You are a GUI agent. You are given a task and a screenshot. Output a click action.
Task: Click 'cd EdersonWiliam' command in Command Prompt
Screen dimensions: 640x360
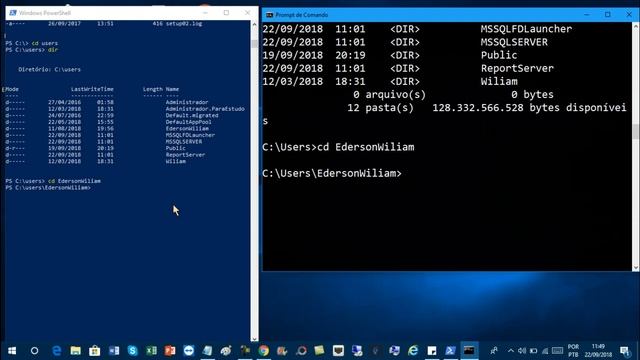click(x=366, y=147)
